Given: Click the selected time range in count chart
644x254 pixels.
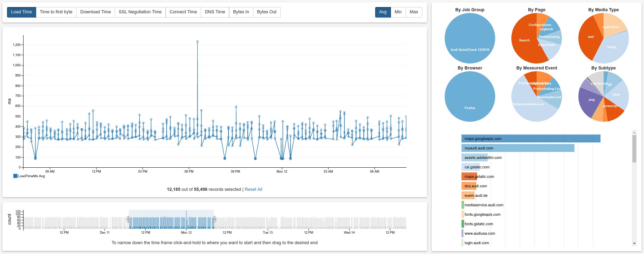Looking at the screenshot, I should [171, 219].
